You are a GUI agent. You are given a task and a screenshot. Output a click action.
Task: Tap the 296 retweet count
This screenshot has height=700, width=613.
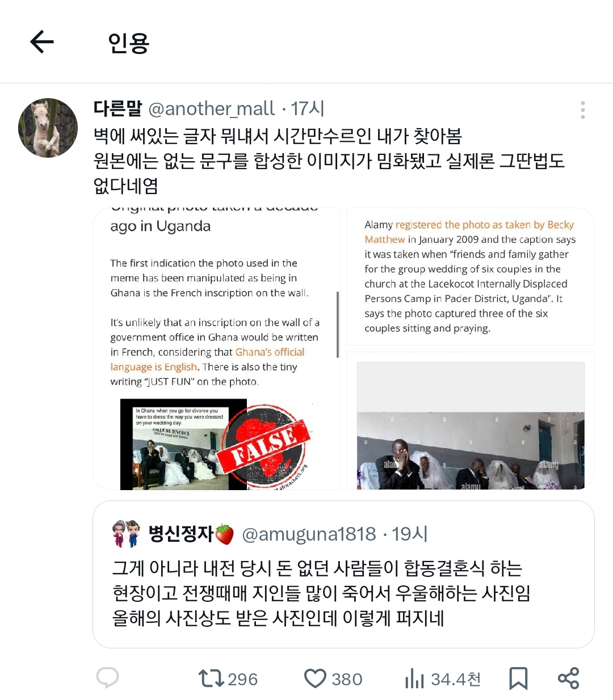pos(242,679)
